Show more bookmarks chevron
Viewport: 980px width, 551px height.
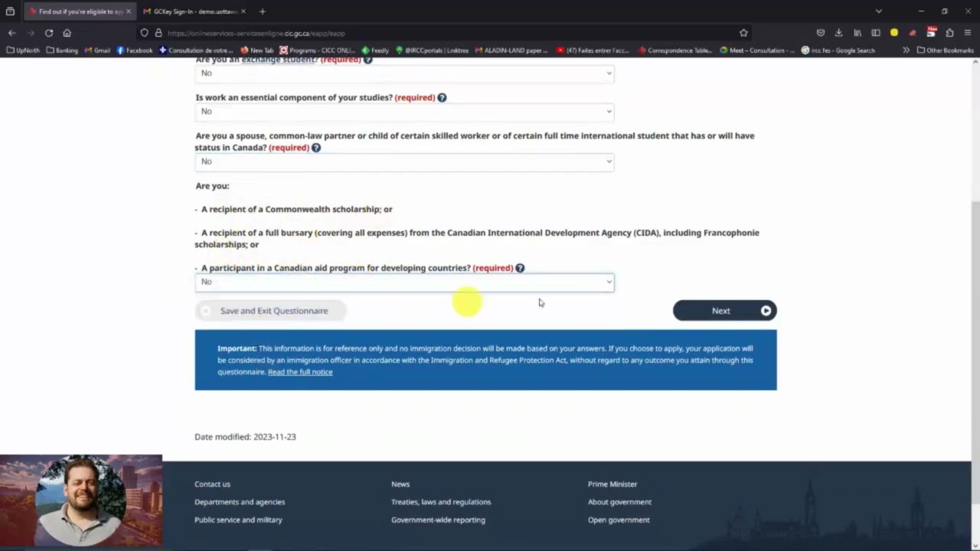906,51
